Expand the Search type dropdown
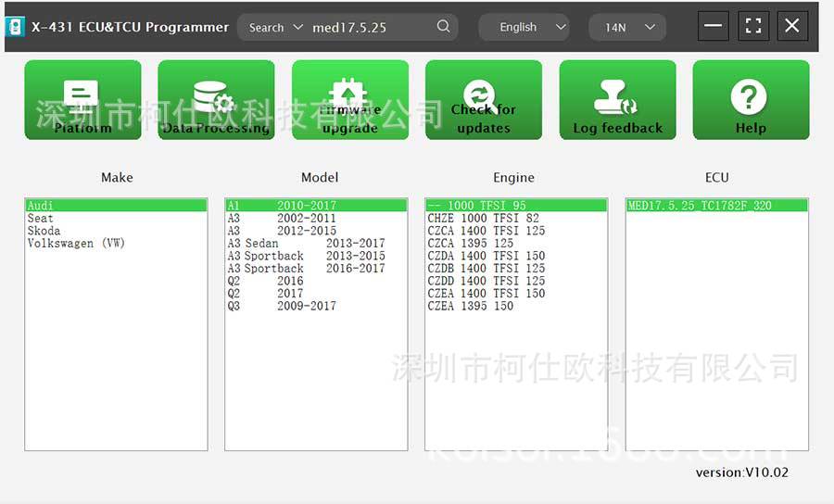Image resolution: width=834 pixels, height=504 pixels. 275,27
